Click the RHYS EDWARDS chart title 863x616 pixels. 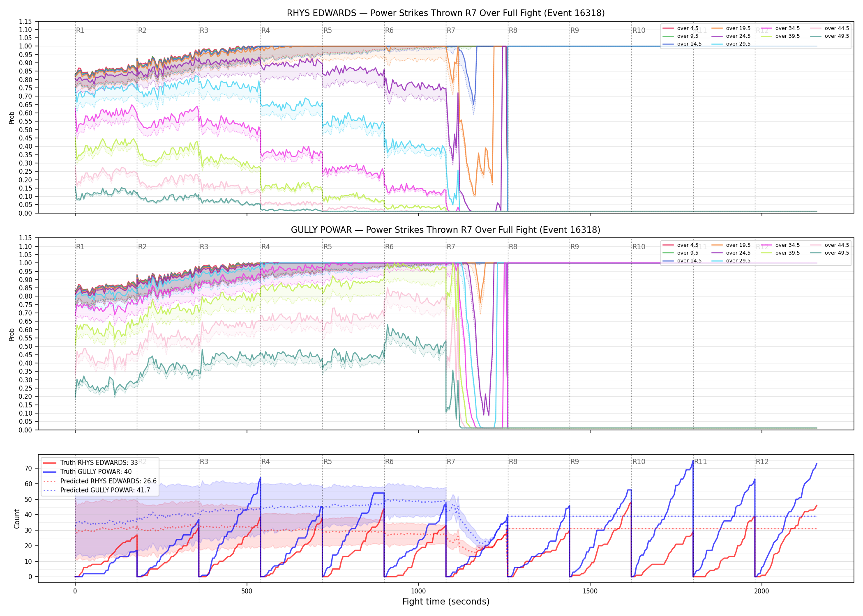click(x=446, y=13)
